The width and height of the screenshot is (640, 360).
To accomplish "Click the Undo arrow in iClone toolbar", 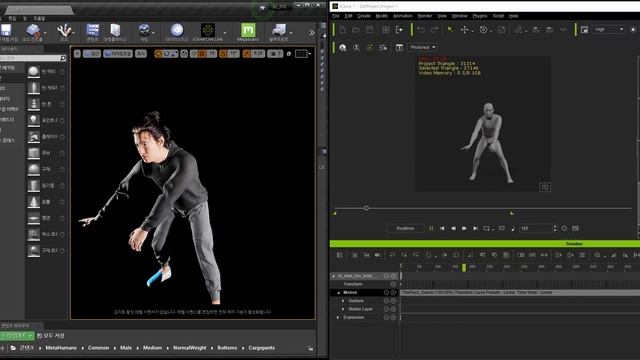I will 421,29.
